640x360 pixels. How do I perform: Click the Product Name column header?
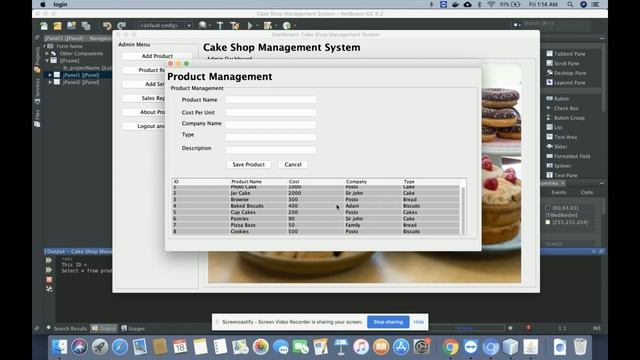[x=247, y=182]
